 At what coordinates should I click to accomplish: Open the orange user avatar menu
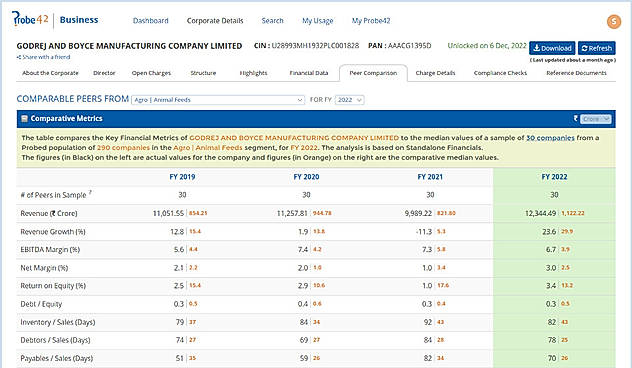[x=614, y=21]
